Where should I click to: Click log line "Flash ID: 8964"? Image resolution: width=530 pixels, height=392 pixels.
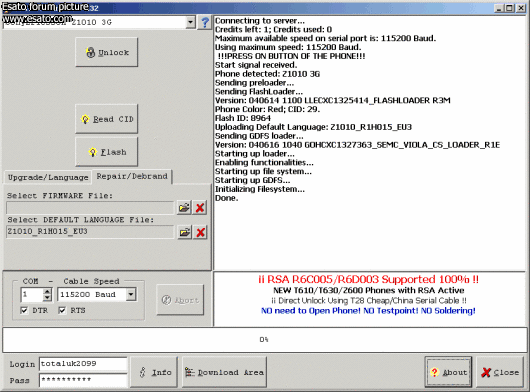(243, 118)
